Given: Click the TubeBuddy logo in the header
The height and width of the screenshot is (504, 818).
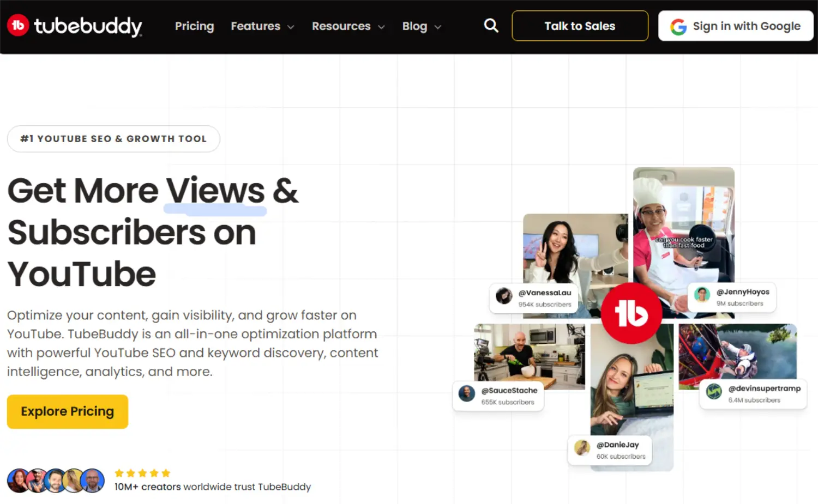Looking at the screenshot, I should (75, 26).
